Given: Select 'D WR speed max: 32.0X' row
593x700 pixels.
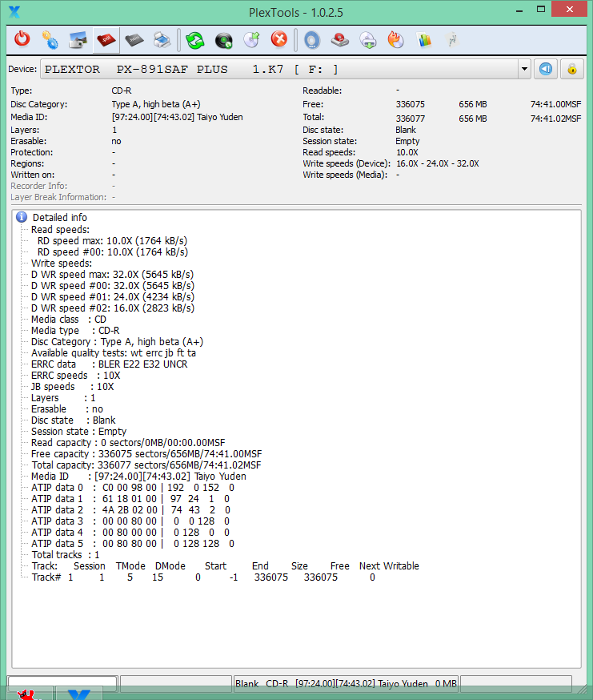Looking at the screenshot, I should pos(113,274).
